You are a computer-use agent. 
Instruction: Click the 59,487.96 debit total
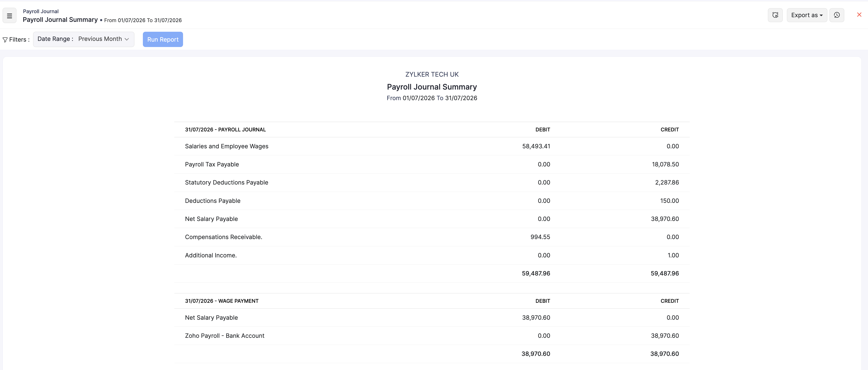click(536, 274)
